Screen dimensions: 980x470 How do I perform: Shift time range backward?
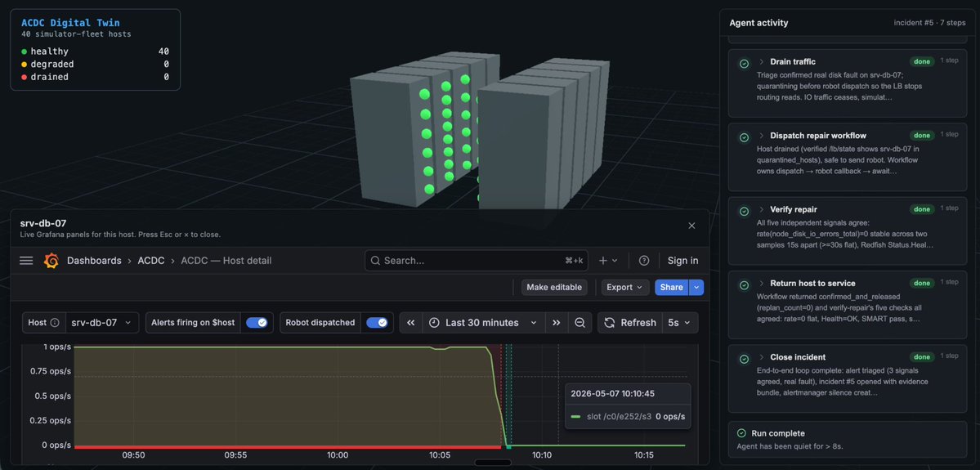410,323
